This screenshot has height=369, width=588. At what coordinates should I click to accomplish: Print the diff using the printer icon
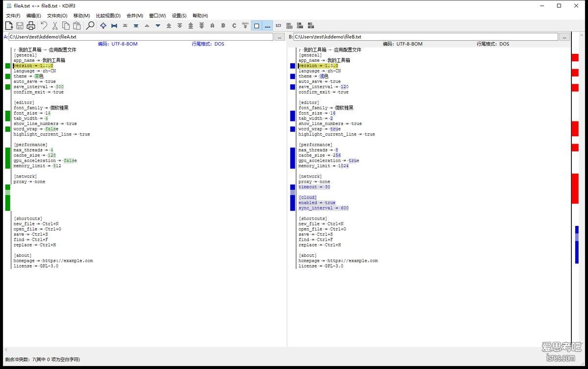click(31, 25)
